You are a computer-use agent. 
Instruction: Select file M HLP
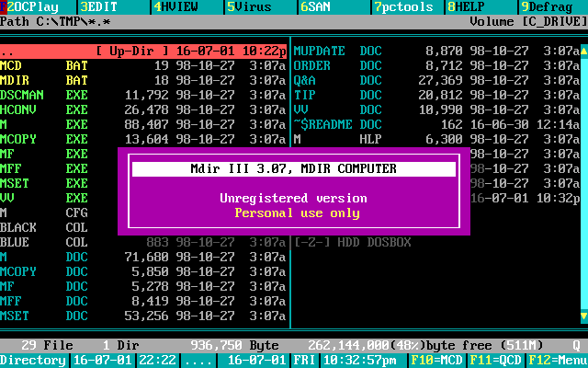coord(436,139)
